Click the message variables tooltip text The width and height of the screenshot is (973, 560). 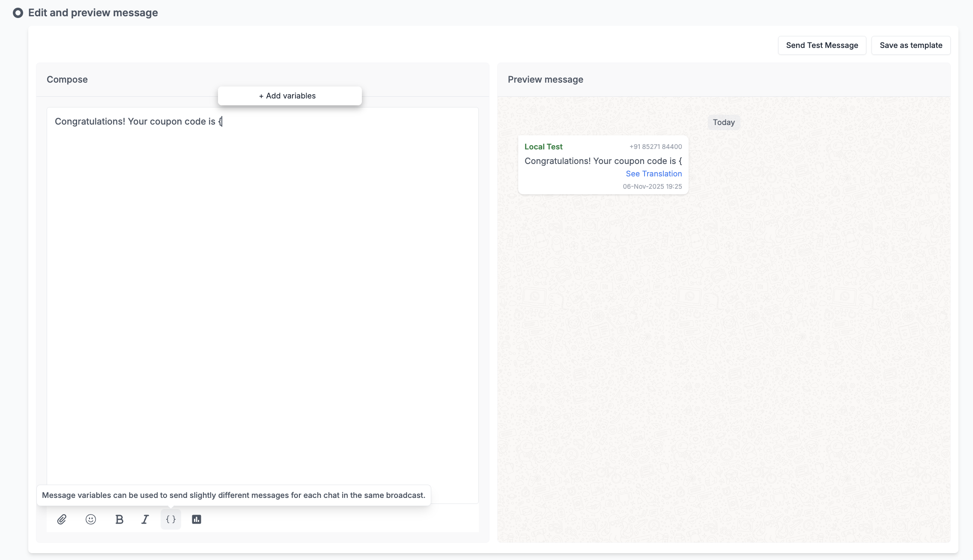(x=233, y=495)
